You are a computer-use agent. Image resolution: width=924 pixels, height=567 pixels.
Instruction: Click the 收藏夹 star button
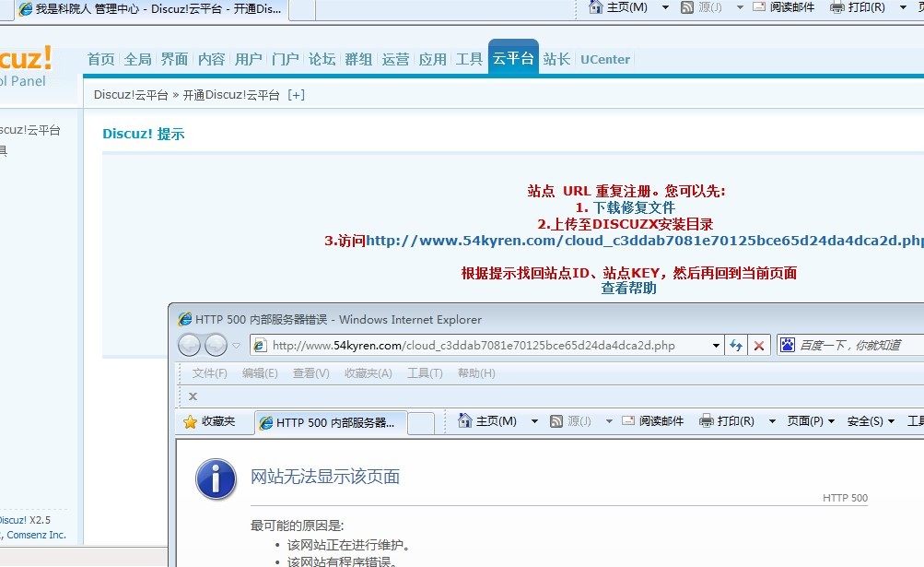pos(210,421)
